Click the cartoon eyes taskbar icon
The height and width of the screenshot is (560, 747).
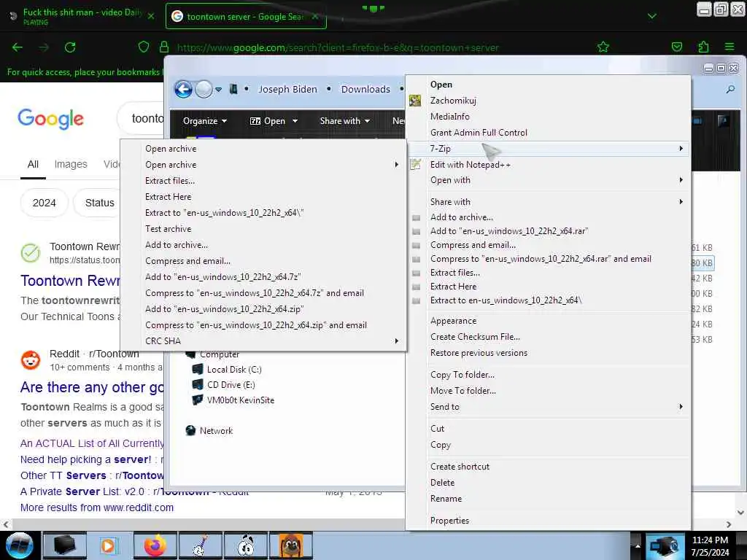click(x=245, y=545)
